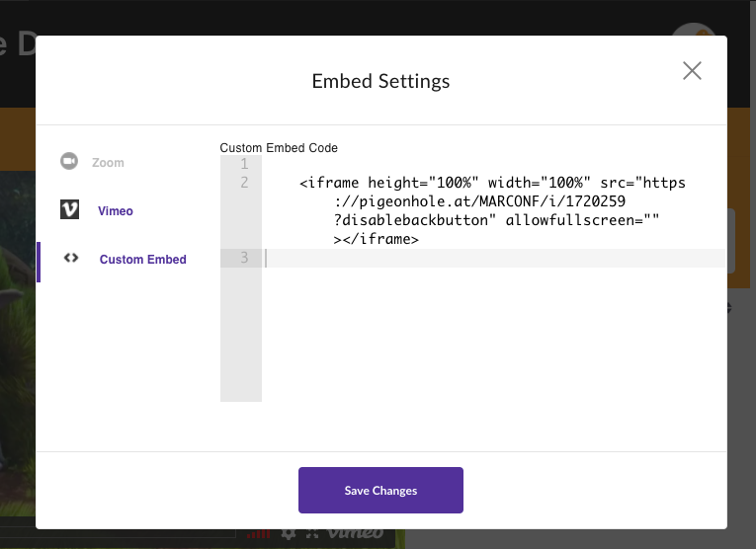This screenshot has width=756, height=549.
Task: Click the Vimeo logo on the player bar
Action: [x=355, y=533]
